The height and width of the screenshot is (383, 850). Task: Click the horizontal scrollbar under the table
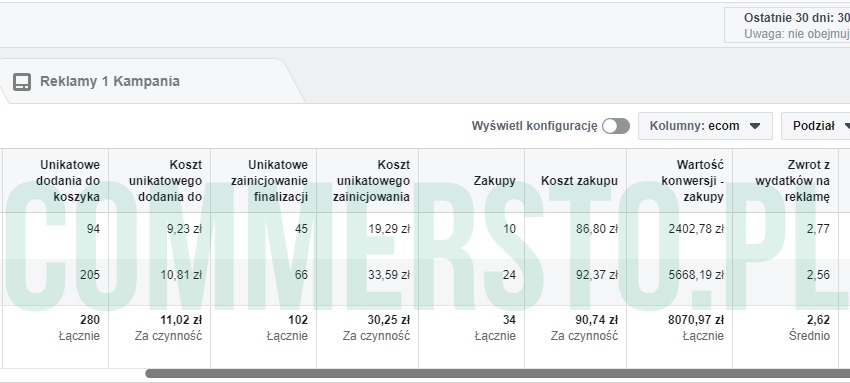pyautogui.click(x=497, y=373)
